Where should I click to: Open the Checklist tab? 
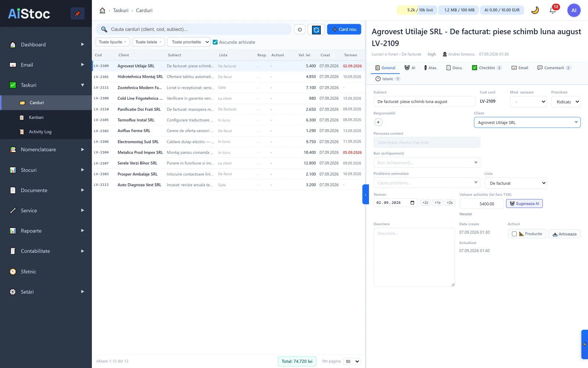coord(487,68)
